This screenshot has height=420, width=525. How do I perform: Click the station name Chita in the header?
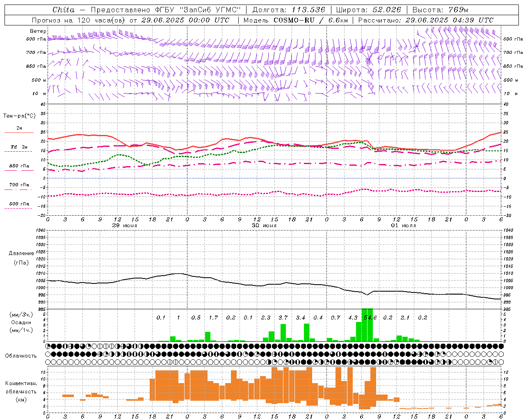pyautogui.click(x=64, y=10)
